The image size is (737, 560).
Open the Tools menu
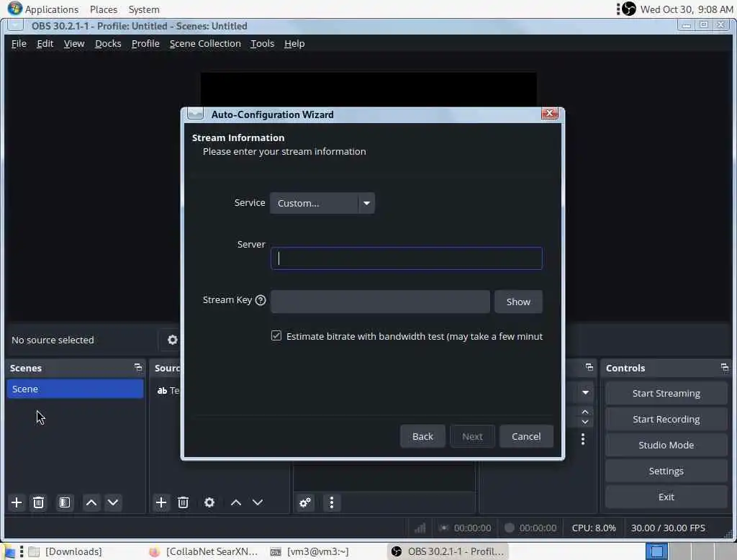pyautogui.click(x=262, y=44)
